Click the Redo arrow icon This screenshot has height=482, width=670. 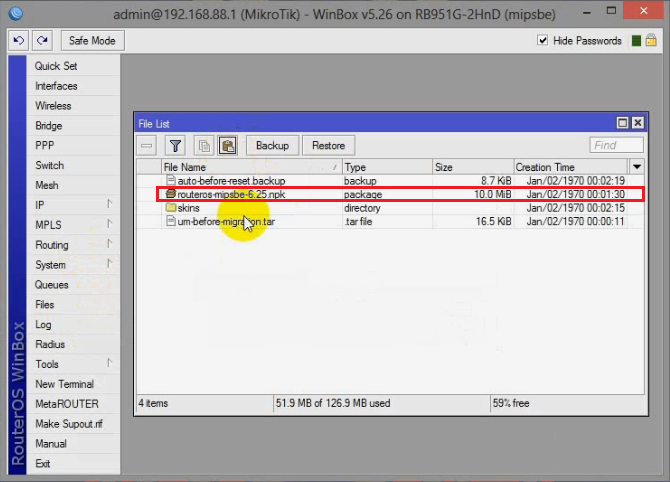42,41
